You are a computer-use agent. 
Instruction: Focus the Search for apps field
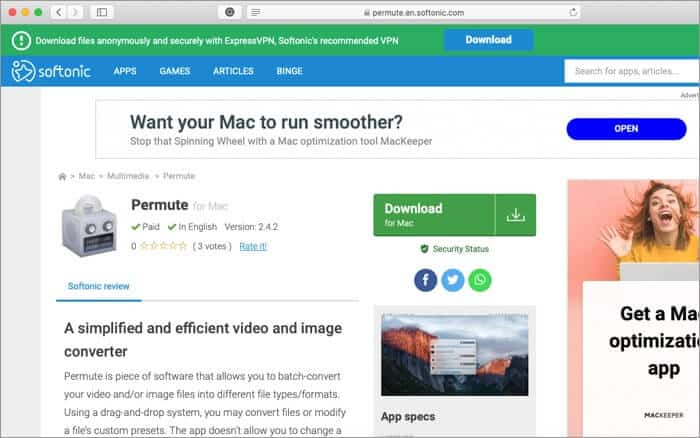[x=632, y=71]
